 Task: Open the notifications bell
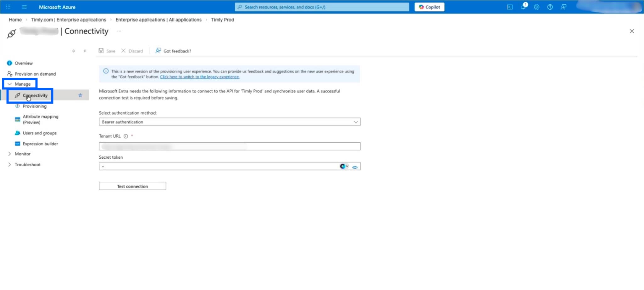pyautogui.click(x=523, y=7)
